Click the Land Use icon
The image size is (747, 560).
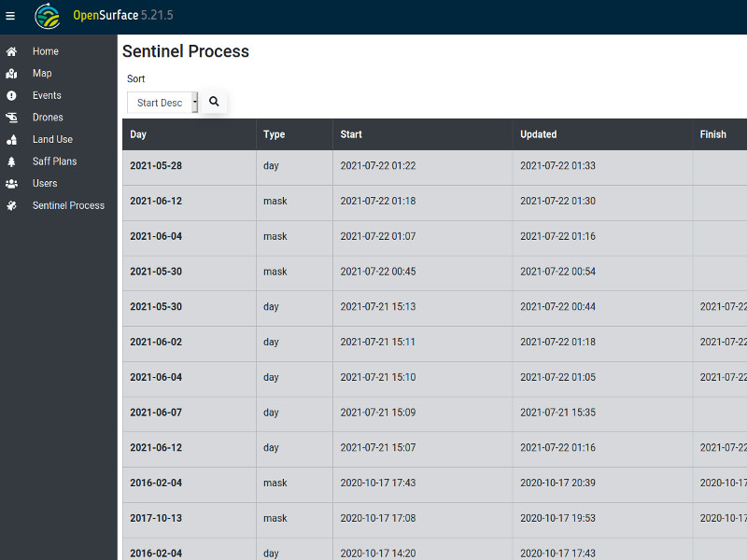click(11, 139)
